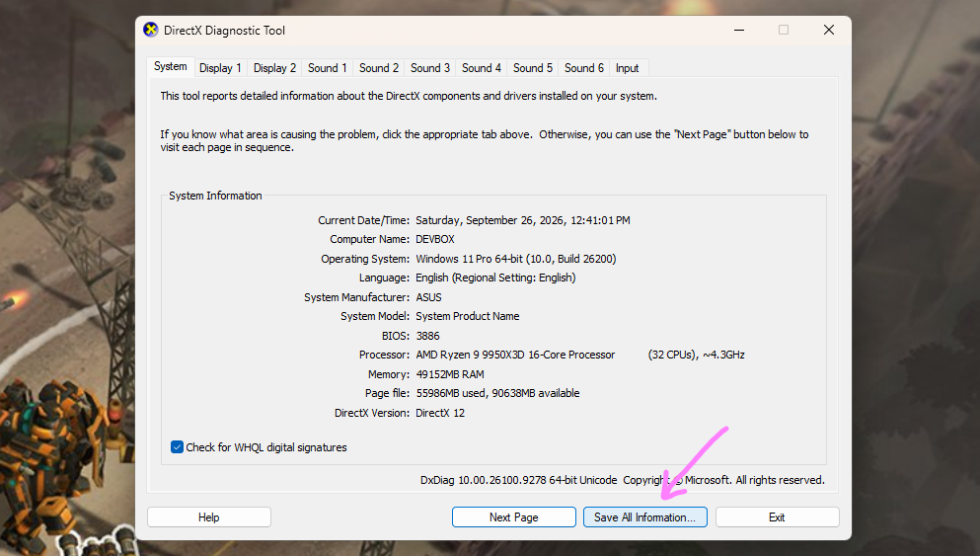Click the System Information group label
The image size is (980, 556).
point(215,196)
